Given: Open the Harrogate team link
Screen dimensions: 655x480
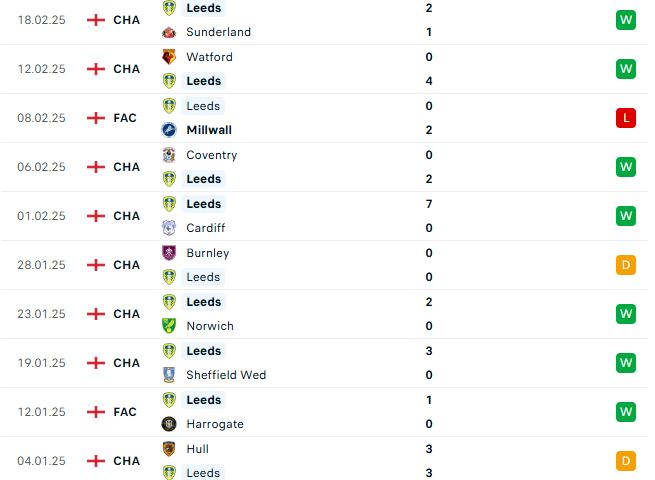Looking at the screenshot, I should pos(215,424).
